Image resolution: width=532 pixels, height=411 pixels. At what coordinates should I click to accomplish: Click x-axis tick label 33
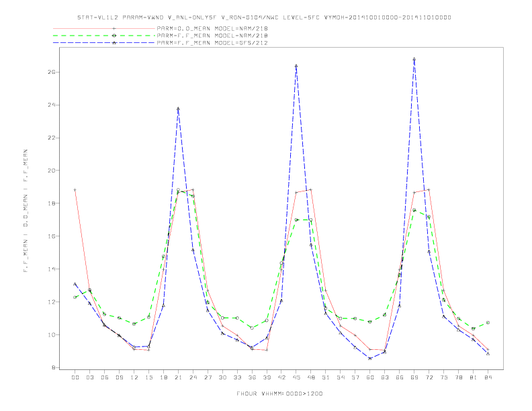coord(237,377)
